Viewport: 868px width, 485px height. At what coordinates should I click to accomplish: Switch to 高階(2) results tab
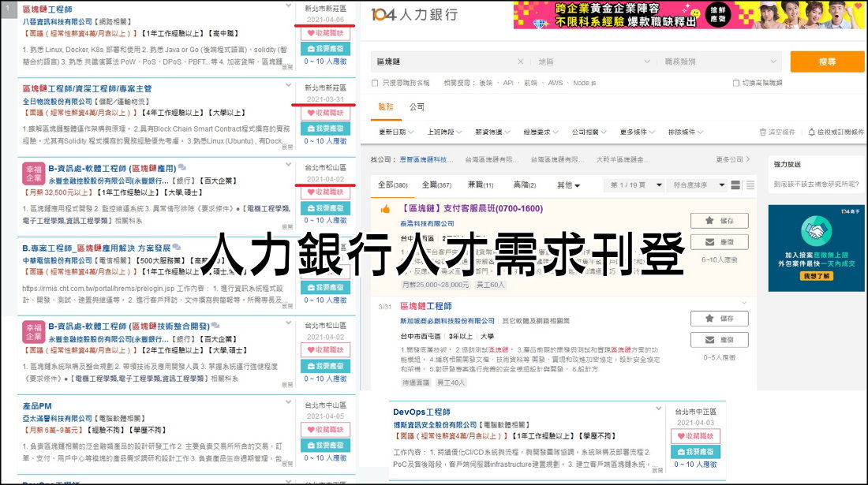(524, 185)
